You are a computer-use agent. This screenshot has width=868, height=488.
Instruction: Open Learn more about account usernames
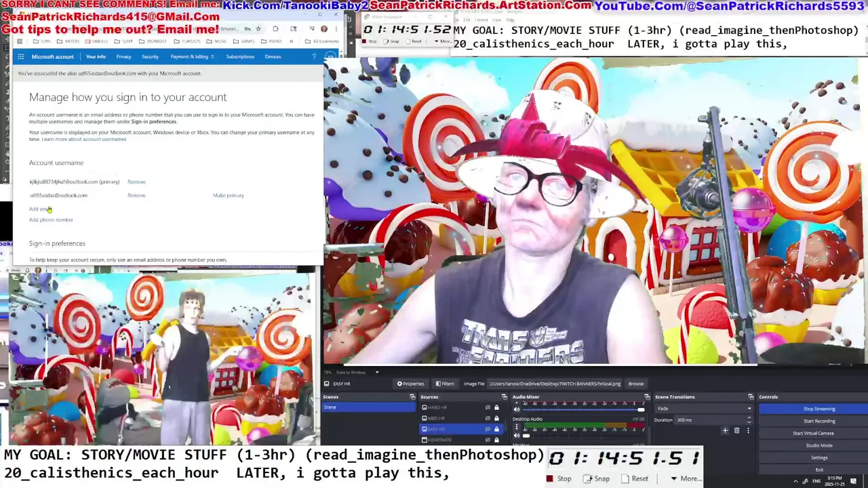(x=84, y=139)
